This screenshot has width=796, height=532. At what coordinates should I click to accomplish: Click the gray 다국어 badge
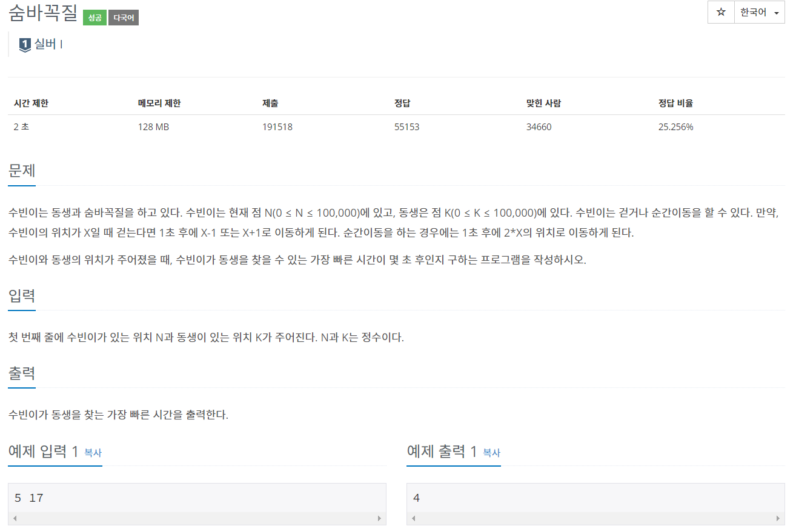pos(124,18)
